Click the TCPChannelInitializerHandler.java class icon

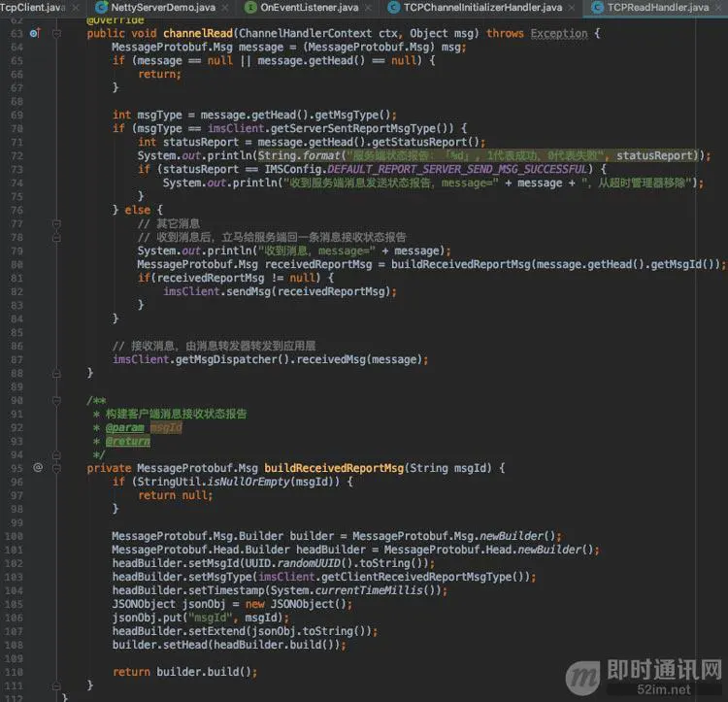[x=394, y=7]
